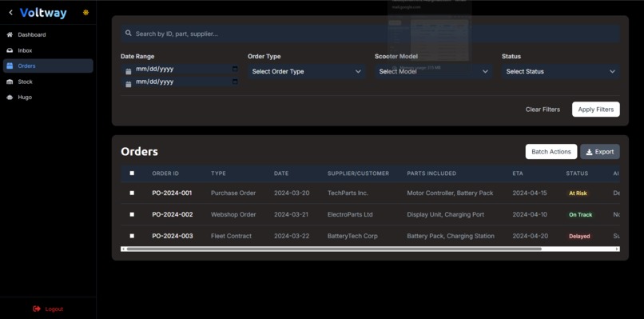Click supplier ElectroParts Ltd
Screen dimensions: 644x319
350,214
